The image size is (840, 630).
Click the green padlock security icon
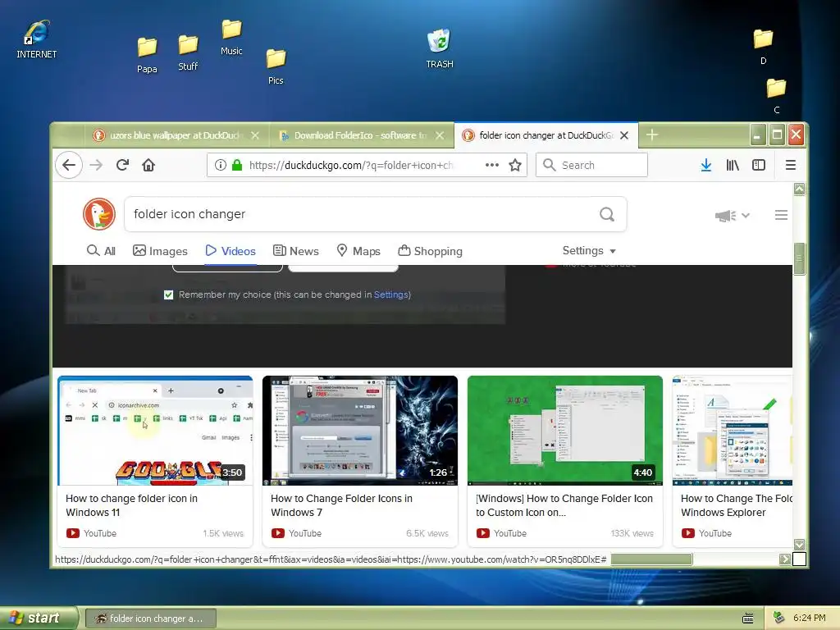(x=237, y=165)
